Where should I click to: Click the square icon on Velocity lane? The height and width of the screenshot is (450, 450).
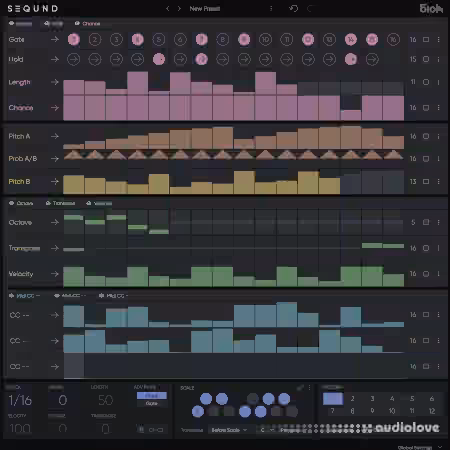pos(426,274)
